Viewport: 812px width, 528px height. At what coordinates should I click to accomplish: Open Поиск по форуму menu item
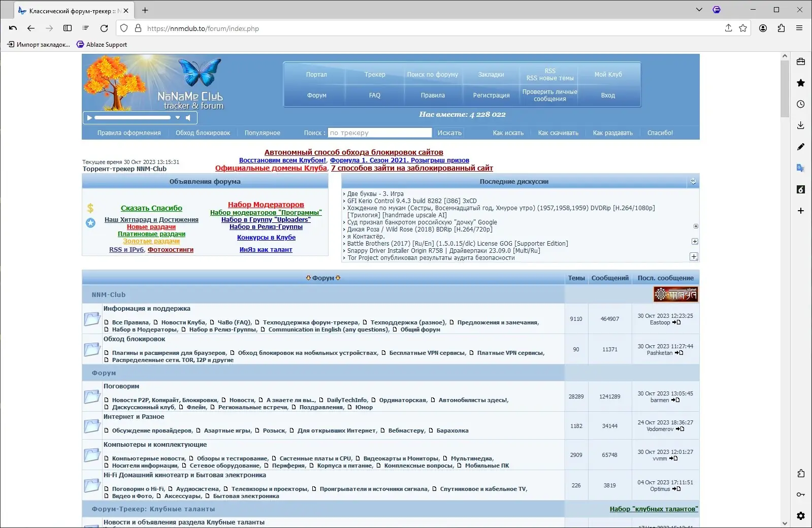(432, 75)
